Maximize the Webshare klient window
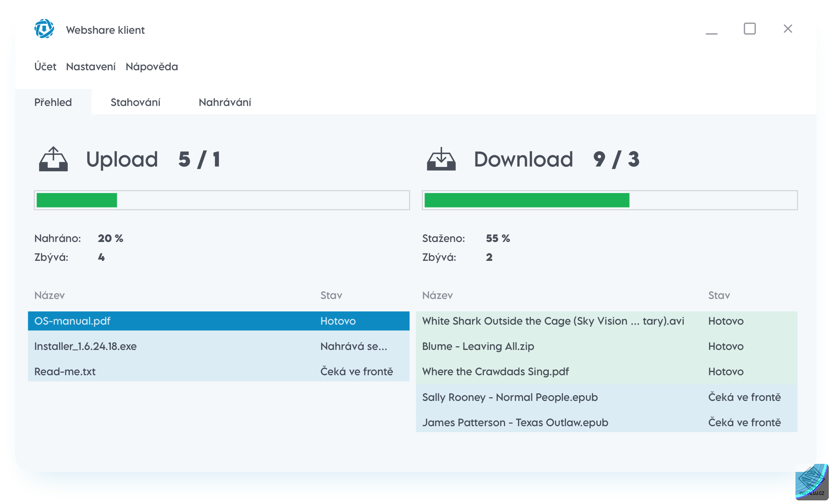The height and width of the screenshot is (504, 832). (x=749, y=29)
